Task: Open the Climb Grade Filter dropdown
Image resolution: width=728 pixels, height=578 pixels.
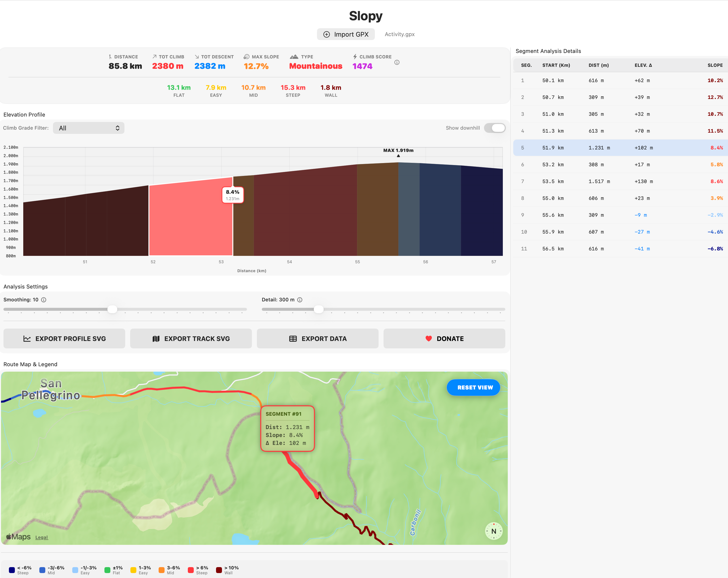Action: coord(89,128)
